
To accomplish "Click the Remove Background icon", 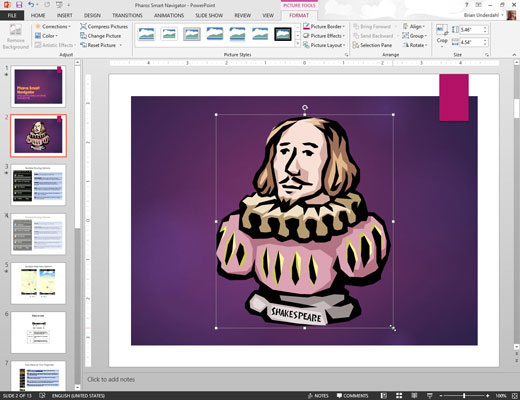I will tap(15, 30).
